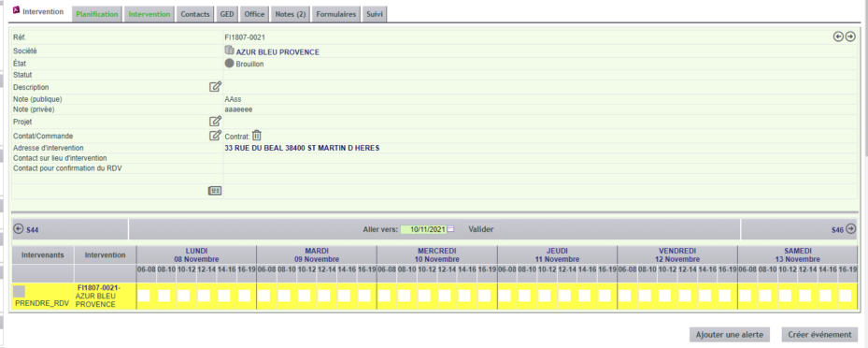Image resolution: width=868 pixels, height=348 pixels.
Task: Check Mercredi 10-12 time slot box
Action: point(425,296)
